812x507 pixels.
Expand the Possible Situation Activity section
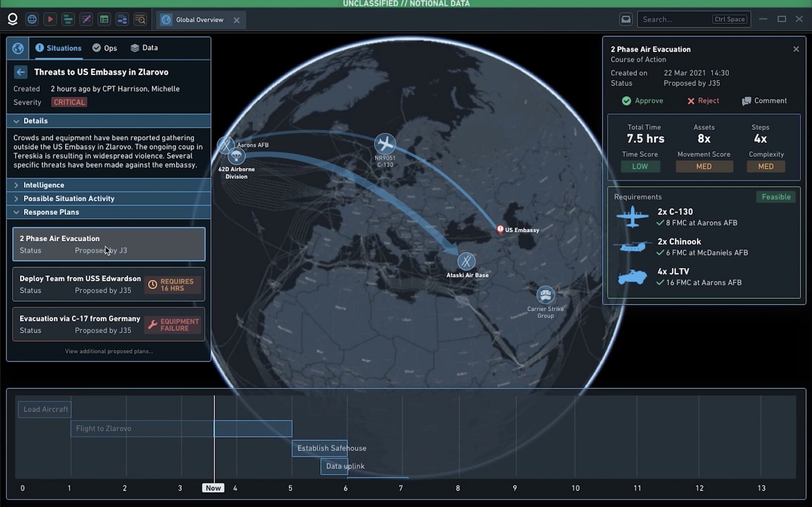coord(68,198)
